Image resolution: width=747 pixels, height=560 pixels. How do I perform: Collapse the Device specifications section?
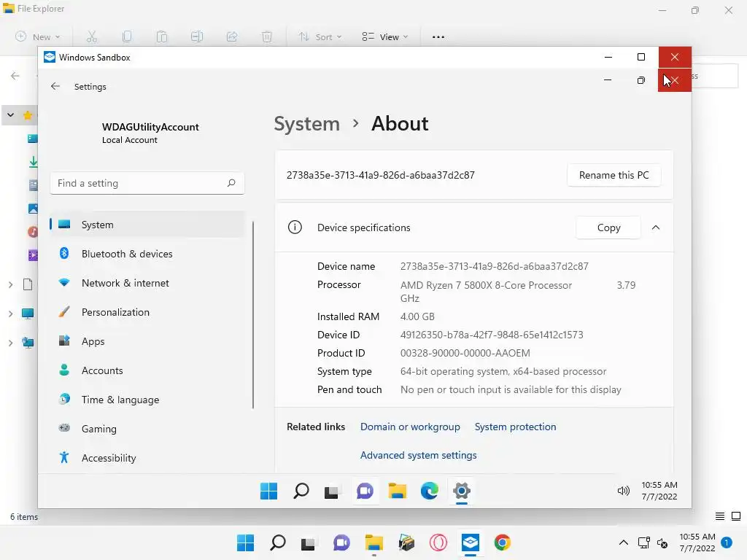(656, 227)
